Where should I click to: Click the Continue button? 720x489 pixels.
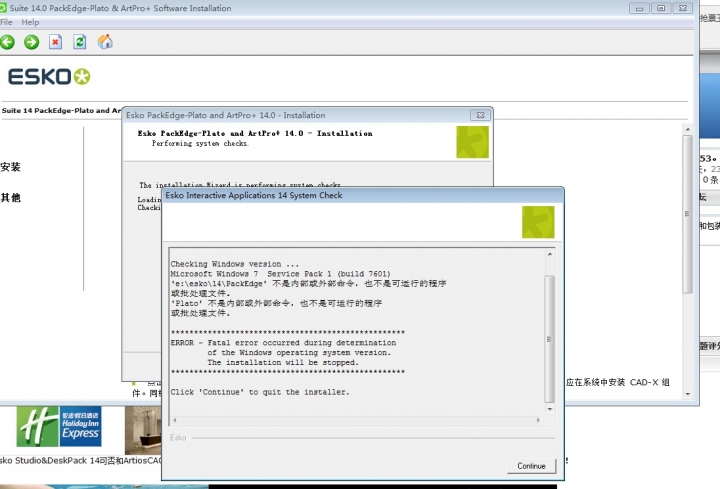(x=531, y=466)
